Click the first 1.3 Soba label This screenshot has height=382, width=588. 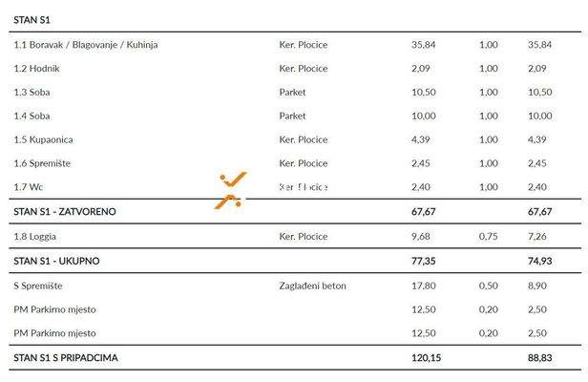coord(33,93)
